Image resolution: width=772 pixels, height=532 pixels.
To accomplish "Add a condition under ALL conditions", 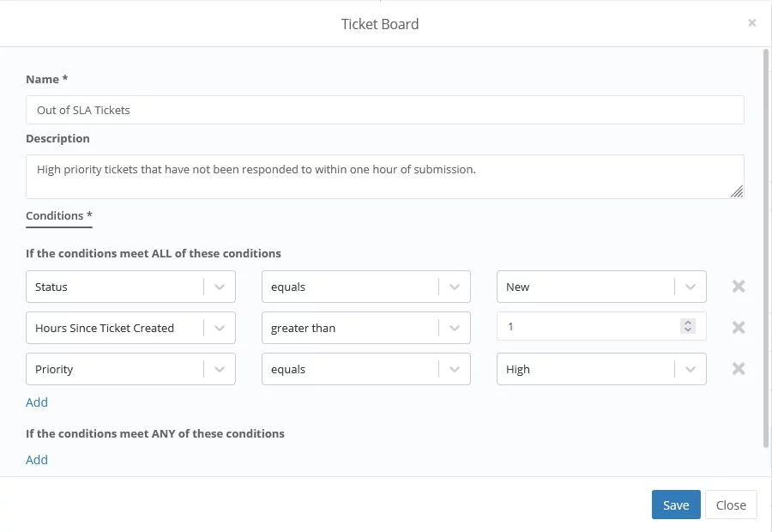I will tap(37, 402).
